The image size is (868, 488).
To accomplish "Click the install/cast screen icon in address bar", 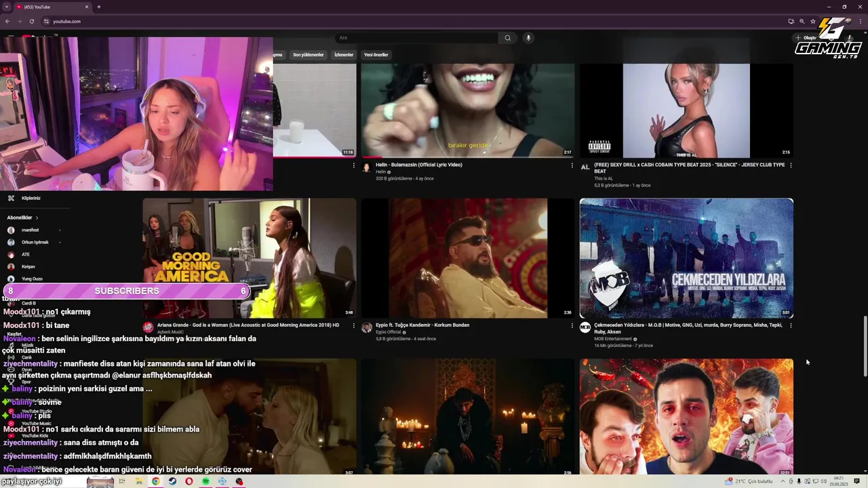I will tap(791, 21).
